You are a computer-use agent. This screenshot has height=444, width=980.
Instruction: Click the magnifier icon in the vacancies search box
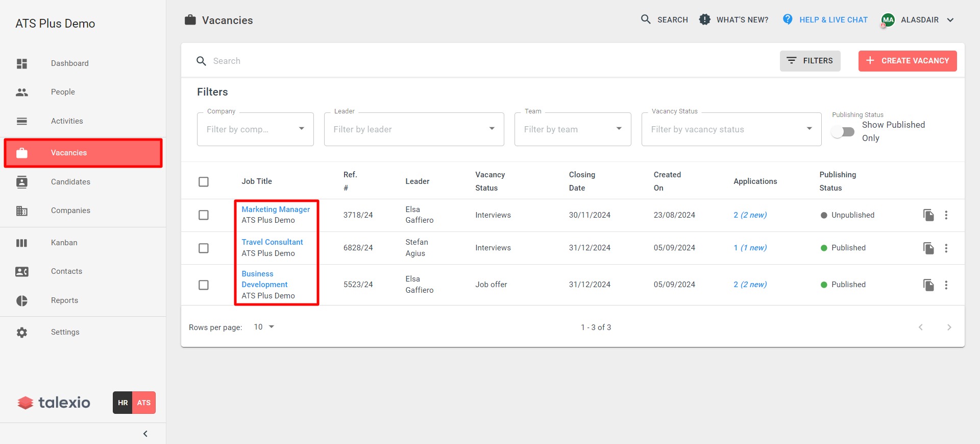(201, 61)
